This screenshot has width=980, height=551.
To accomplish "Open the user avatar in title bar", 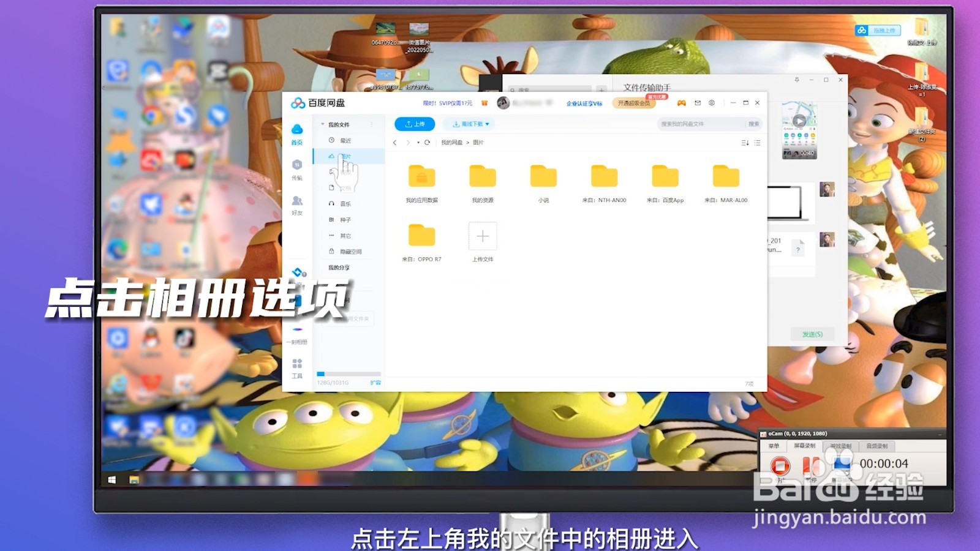I will [503, 103].
